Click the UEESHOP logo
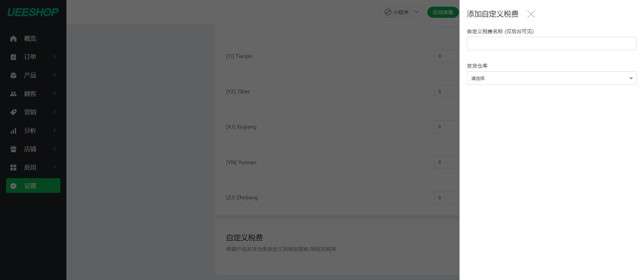The width and height of the screenshot is (644, 280). point(33,12)
